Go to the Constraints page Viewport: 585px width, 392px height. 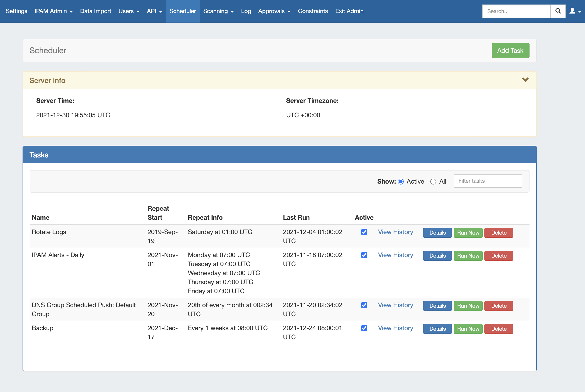click(x=313, y=11)
